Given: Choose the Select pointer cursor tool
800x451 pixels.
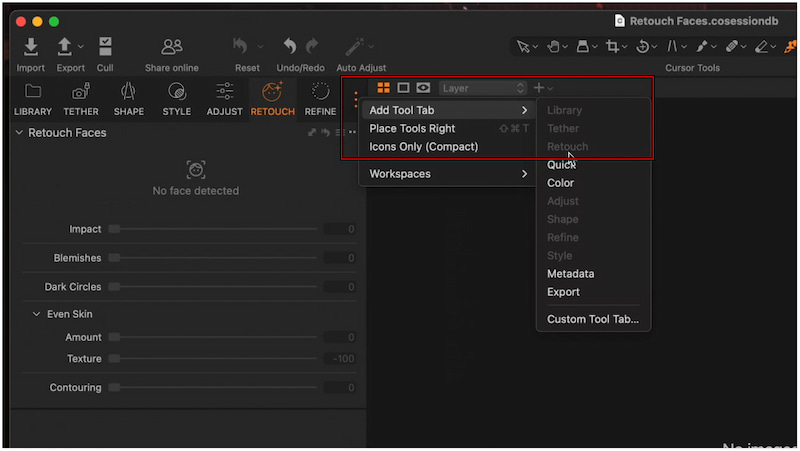Looking at the screenshot, I should point(522,46).
